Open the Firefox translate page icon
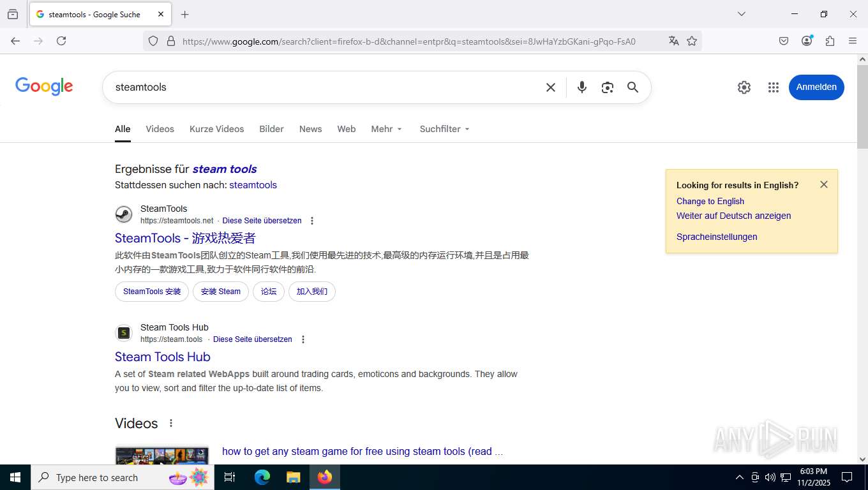The height and width of the screenshot is (490, 868). pos(673,41)
